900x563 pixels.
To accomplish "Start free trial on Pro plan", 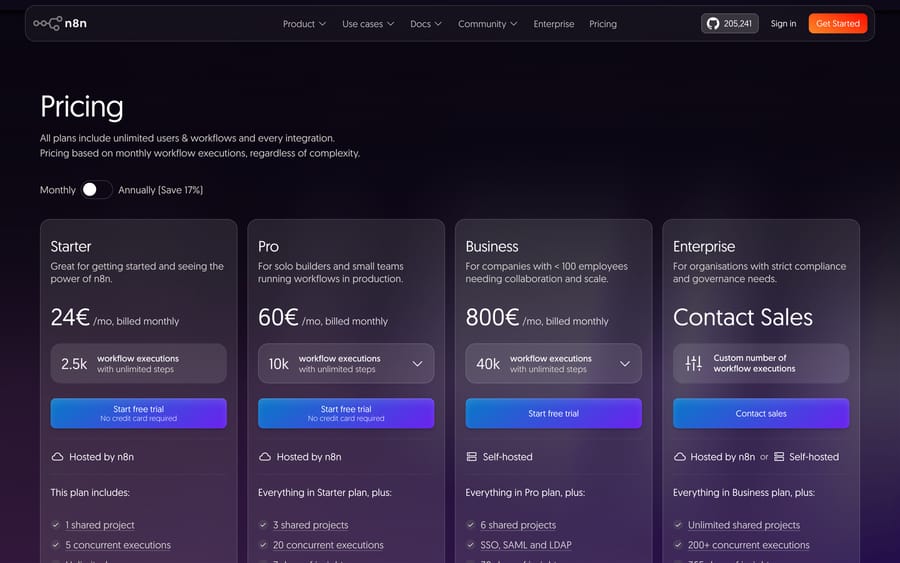I will (346, 413).
